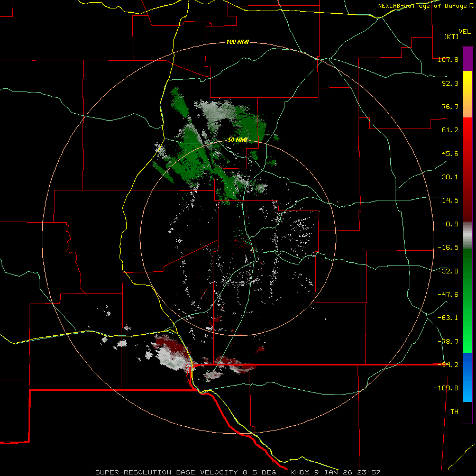Screen dimensions: 476x476
Task: Click the -32.0 legend value
Action: click(x=448, y=271)
